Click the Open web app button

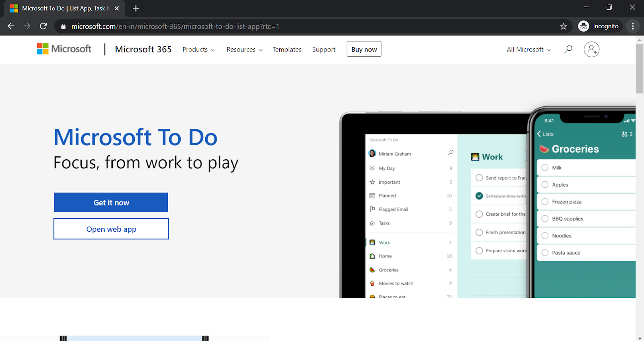[x=111, y=229]
